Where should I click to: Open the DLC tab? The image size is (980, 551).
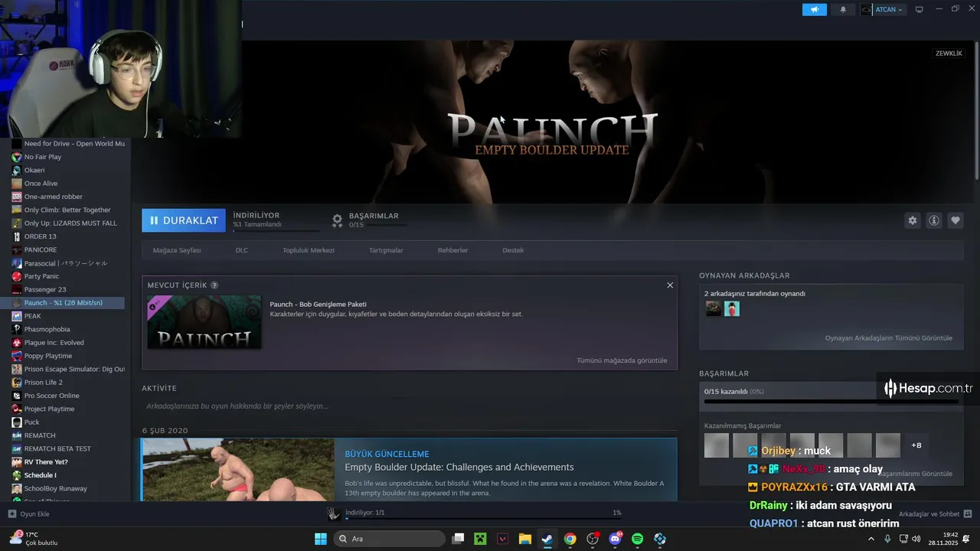pos(242,250)
